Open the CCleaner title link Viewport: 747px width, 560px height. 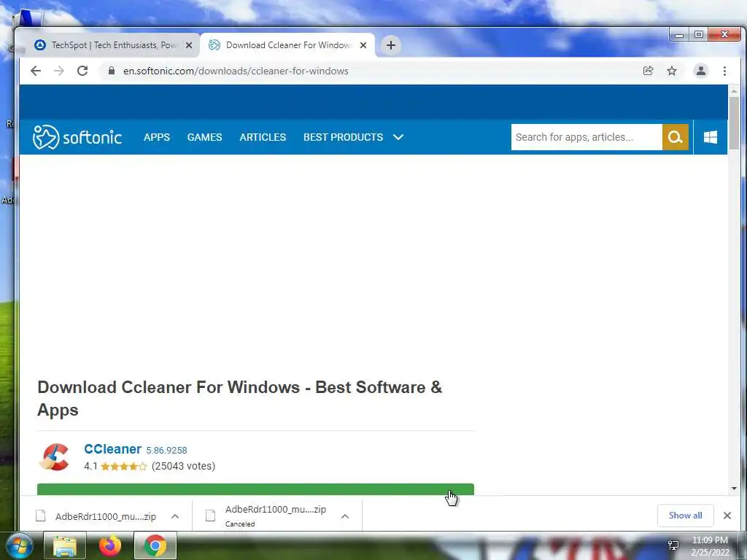[x=112, y=449]
